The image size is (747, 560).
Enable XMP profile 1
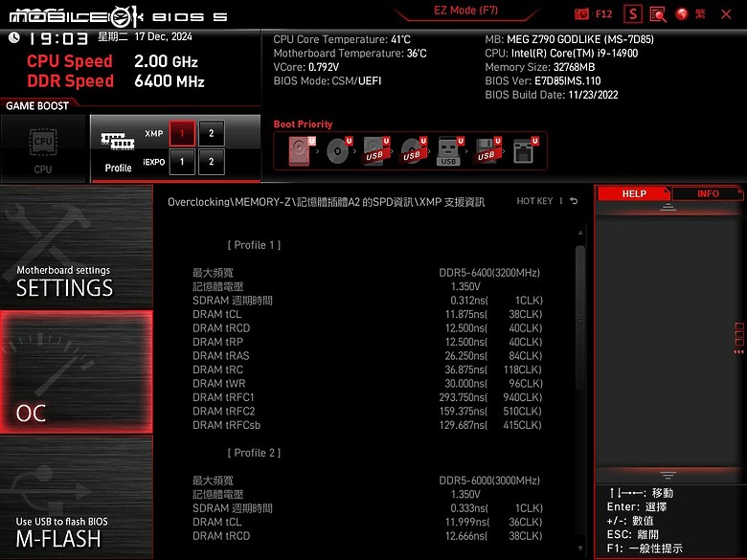click(x=182, y=133)
